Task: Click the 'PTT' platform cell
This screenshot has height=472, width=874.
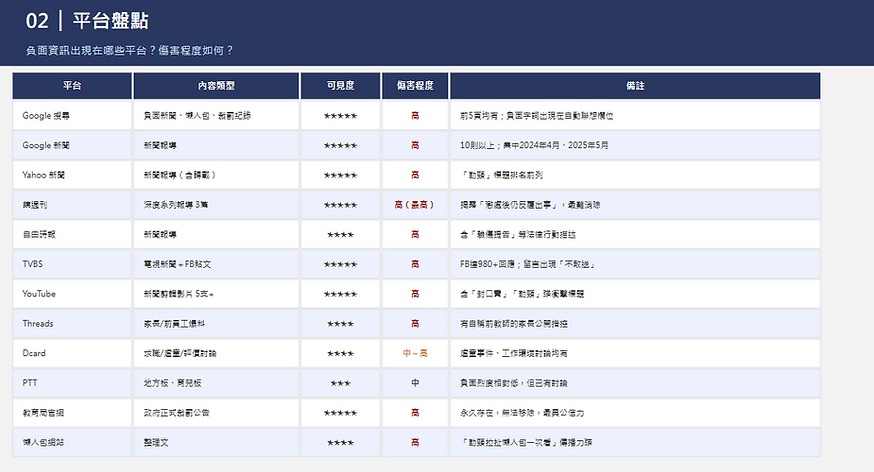Action: click(x=72, y=383)
